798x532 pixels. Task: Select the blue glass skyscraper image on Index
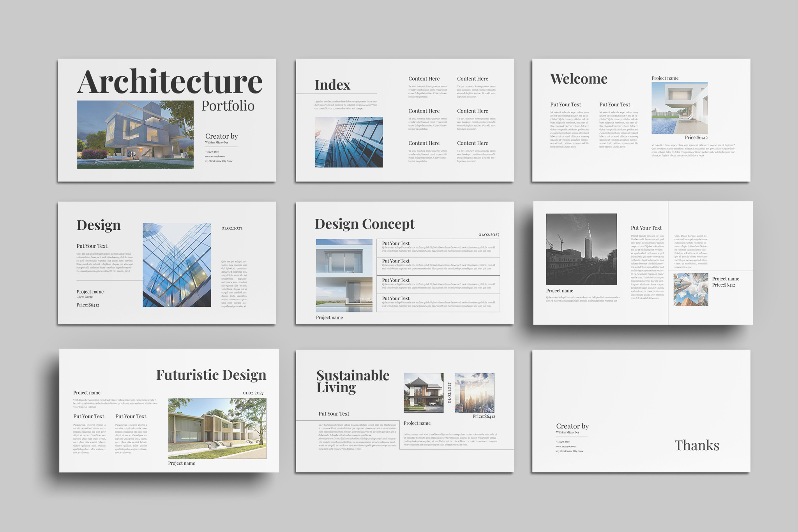pyautogui.click(x=349, y=142)
